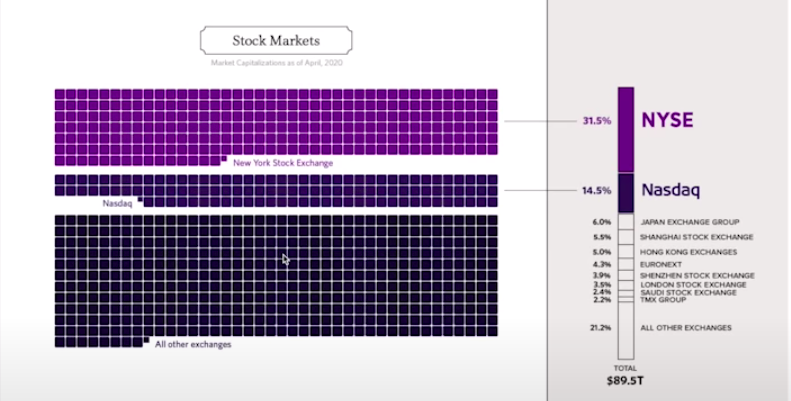Click 'HONG KONG EXCHANGES' label
The image size is (791, 401).
[x=689, y=252]
